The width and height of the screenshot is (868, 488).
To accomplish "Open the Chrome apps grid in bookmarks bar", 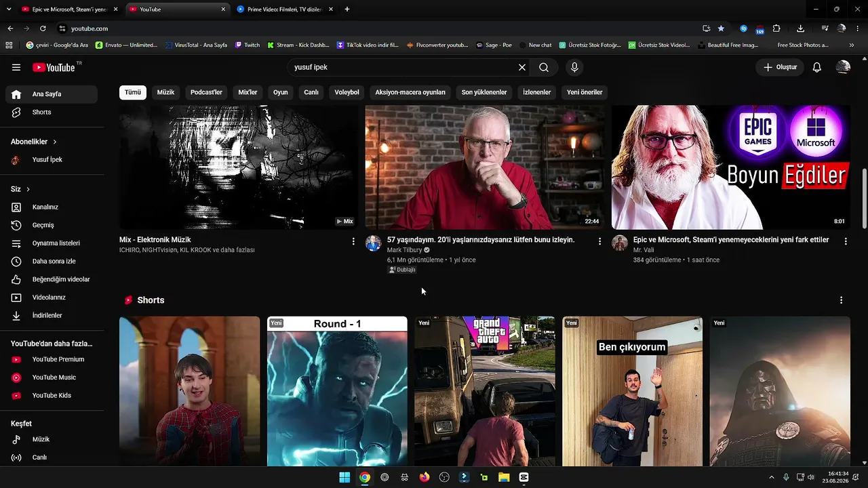I will (9, 45).
